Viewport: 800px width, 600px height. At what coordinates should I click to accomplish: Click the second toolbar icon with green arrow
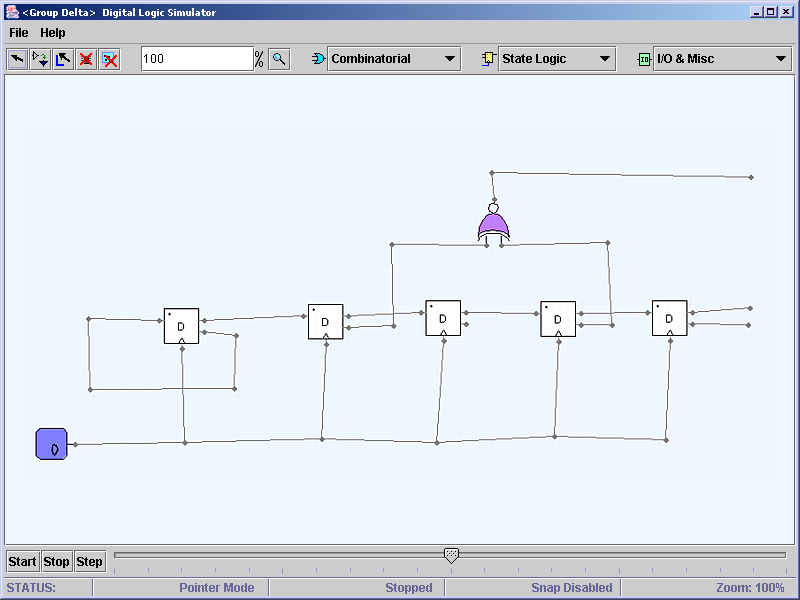point(41,59)
